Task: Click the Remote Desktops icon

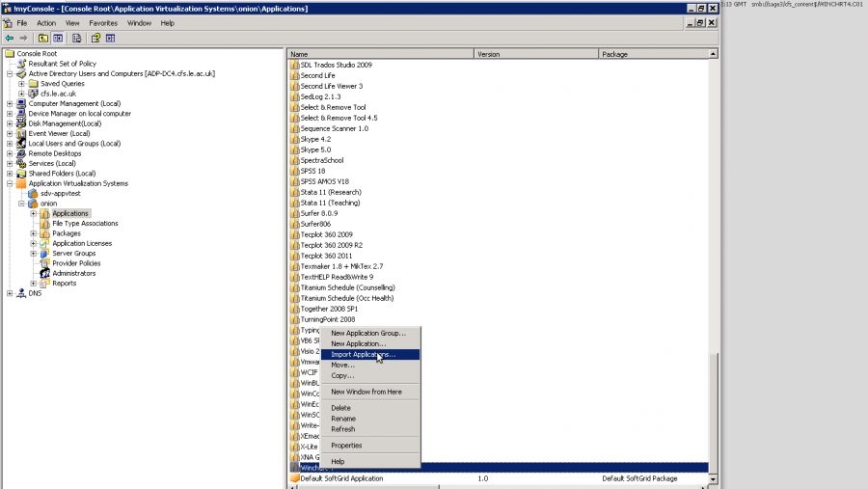Action: [21, 153]
